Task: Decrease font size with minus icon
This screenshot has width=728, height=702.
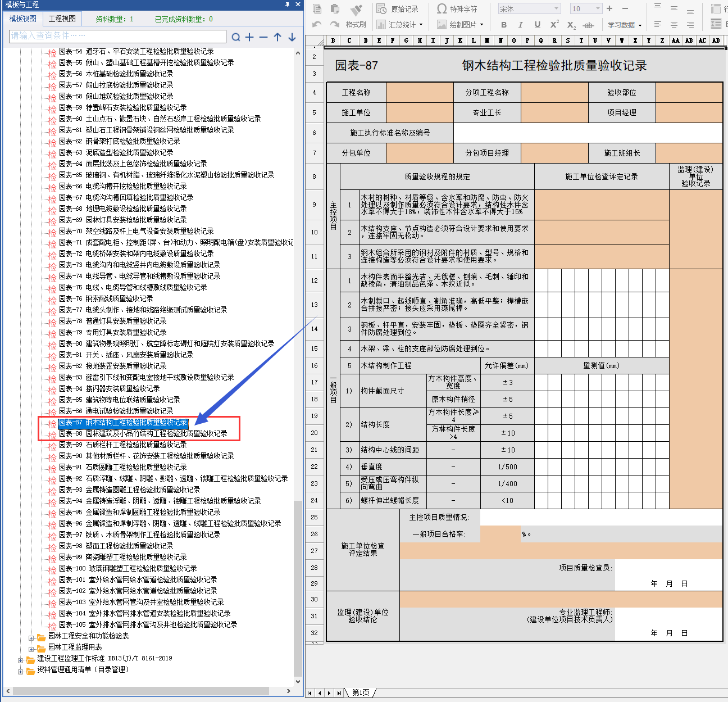Action: point(625,8)
